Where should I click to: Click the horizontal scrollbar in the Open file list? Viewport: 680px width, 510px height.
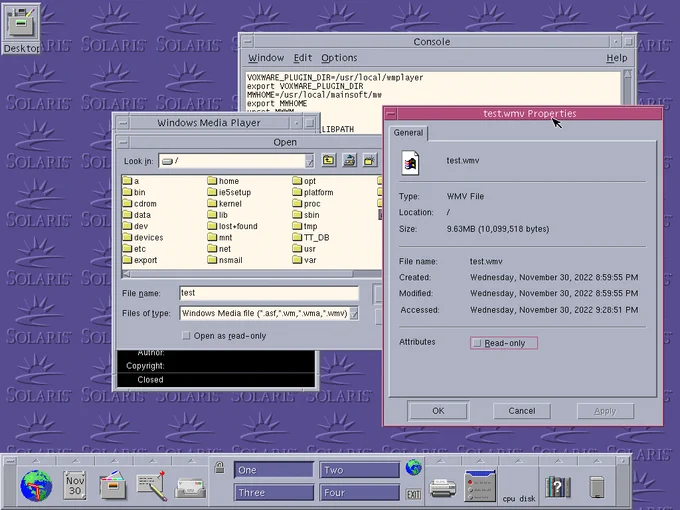point(252,274)
